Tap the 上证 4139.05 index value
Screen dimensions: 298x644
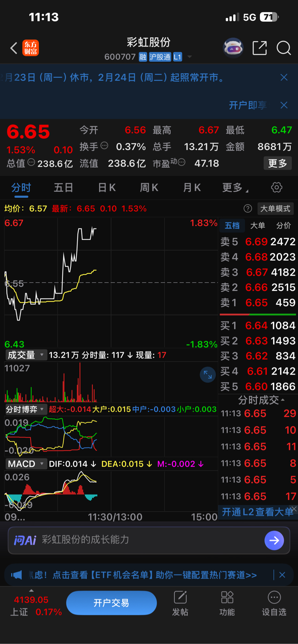click(31, 600)
